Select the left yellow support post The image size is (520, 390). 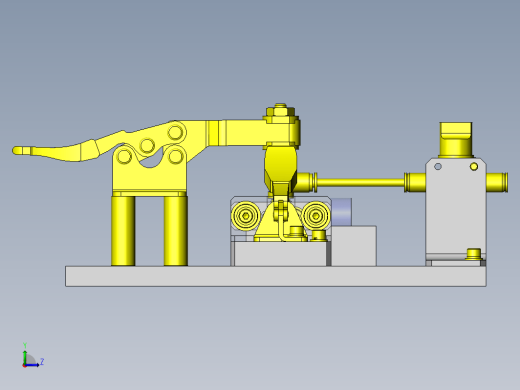pos(123,231)
